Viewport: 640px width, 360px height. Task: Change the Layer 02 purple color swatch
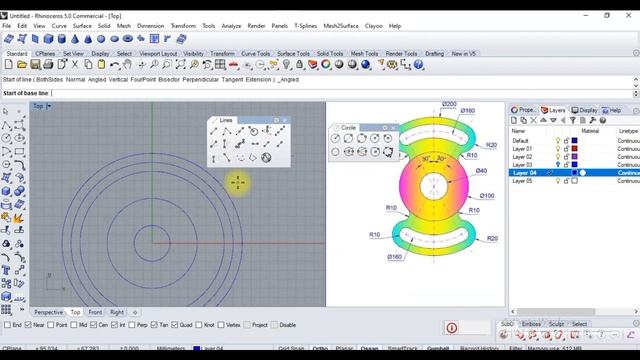pos(575,157)
